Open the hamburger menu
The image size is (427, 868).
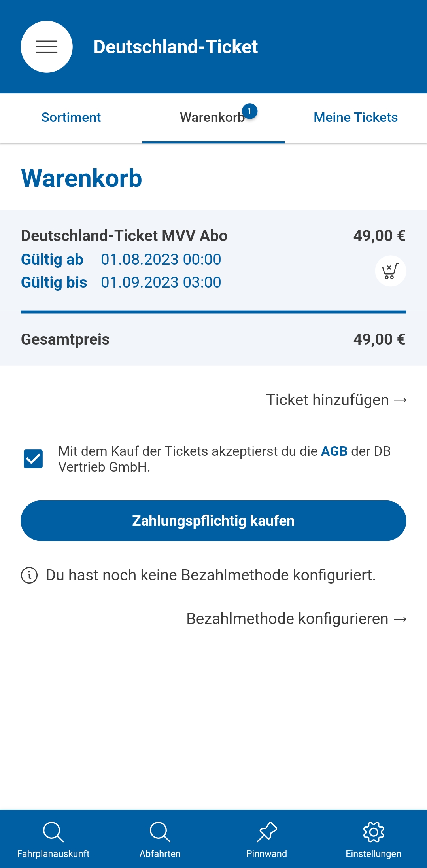[47, 47]
